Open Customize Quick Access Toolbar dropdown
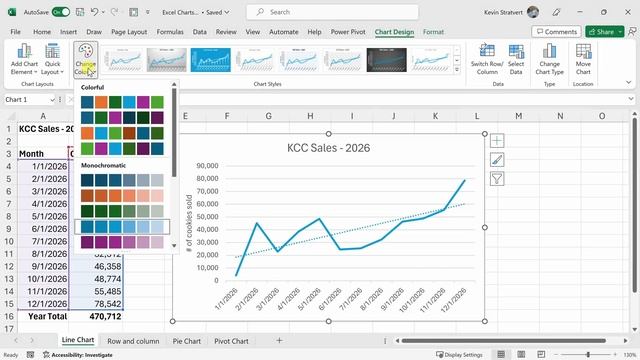This screenshot has height=360, width=640. (x=148, y=12)
